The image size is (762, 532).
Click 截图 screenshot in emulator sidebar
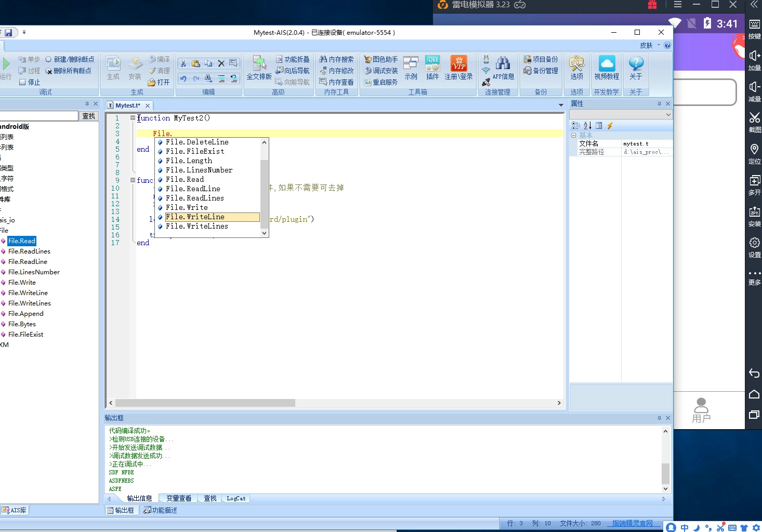755,123
